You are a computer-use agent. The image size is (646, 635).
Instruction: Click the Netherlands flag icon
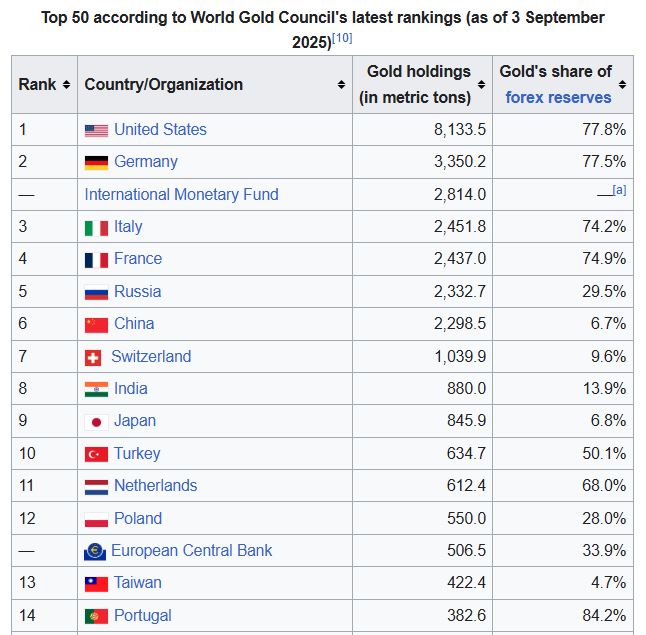(96, 487)
